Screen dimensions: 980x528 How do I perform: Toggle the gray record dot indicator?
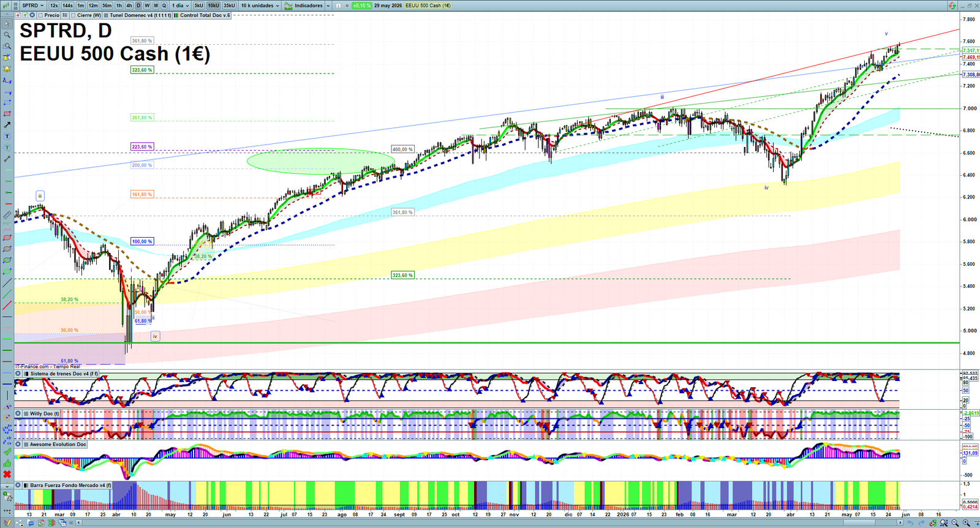(347, 6)
